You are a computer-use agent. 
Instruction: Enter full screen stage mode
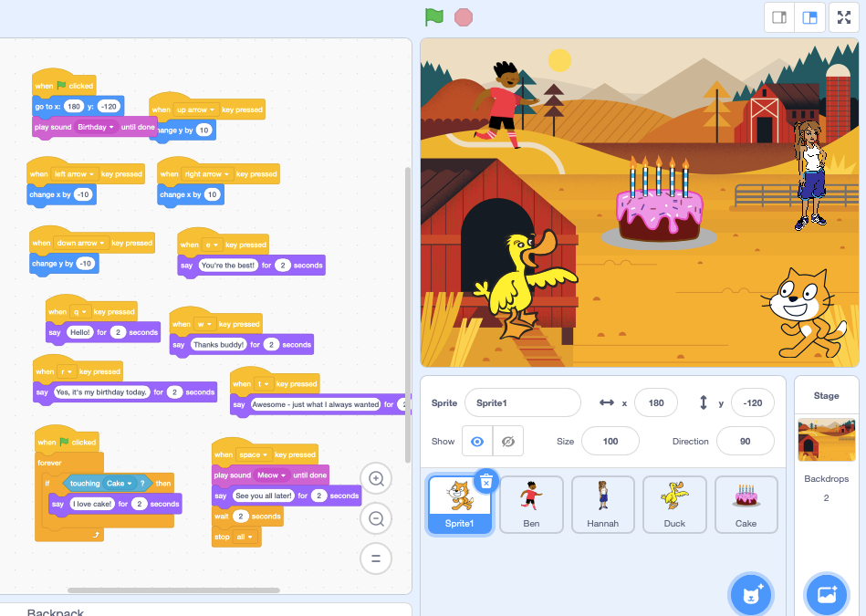coord(844,17)
